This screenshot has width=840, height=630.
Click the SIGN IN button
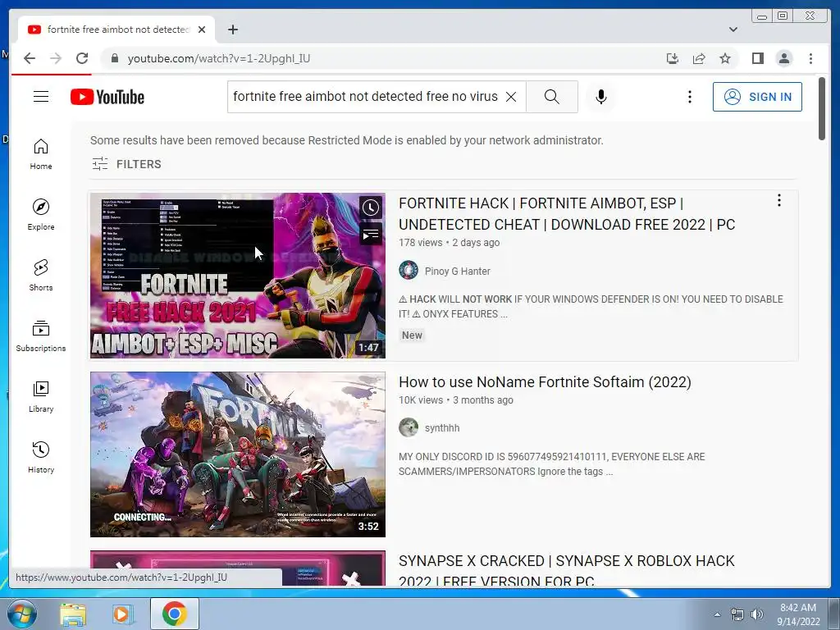tap(757, 97)
